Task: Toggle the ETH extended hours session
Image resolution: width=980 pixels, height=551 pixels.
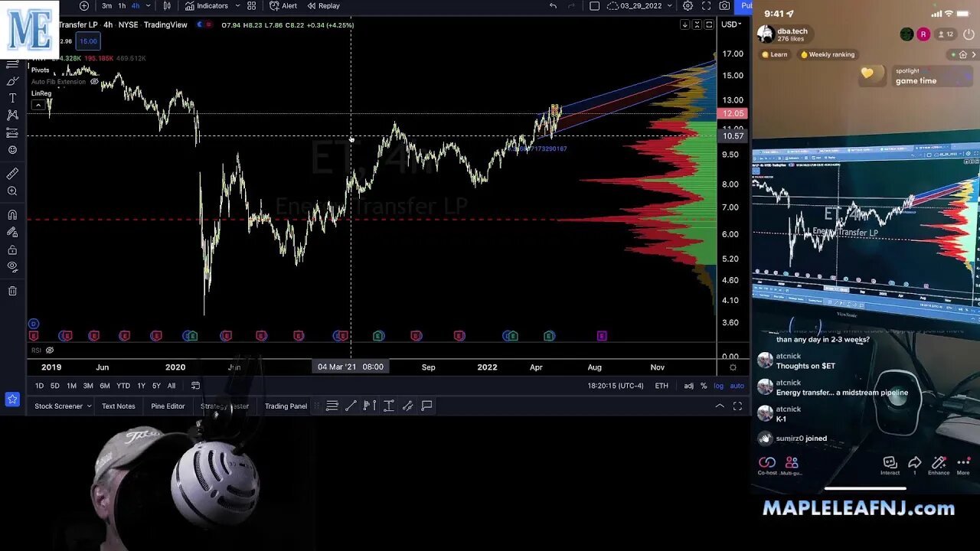Action: coord(661,386)
